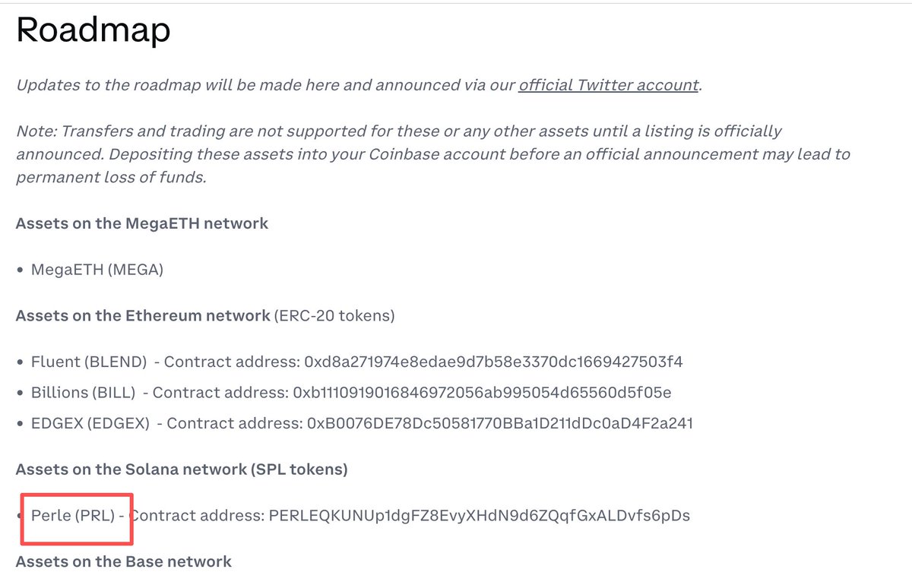Click the '(SPL tokens)' text

click(x=298, y=469)
